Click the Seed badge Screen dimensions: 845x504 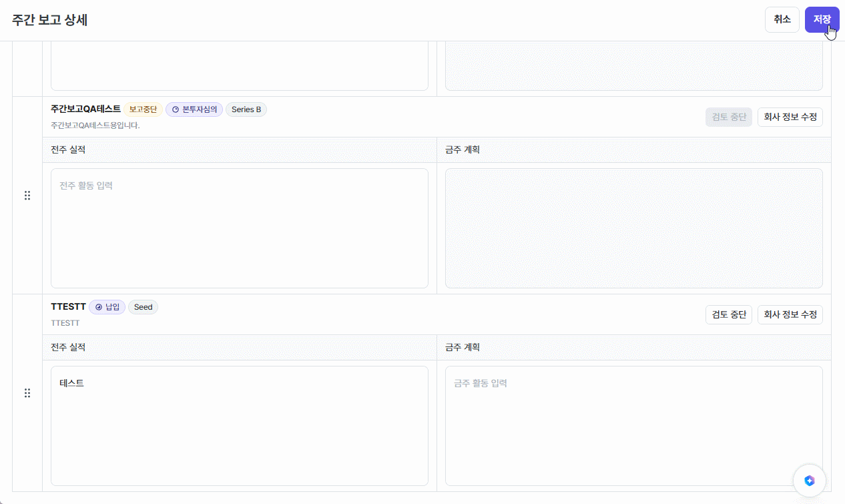[x=143, y=307]
